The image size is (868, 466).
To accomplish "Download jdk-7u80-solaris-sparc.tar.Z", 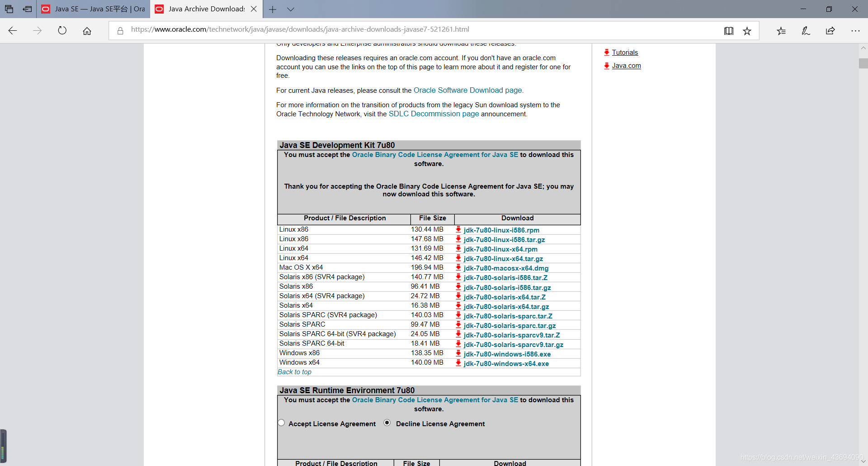I will click(508, 316).
